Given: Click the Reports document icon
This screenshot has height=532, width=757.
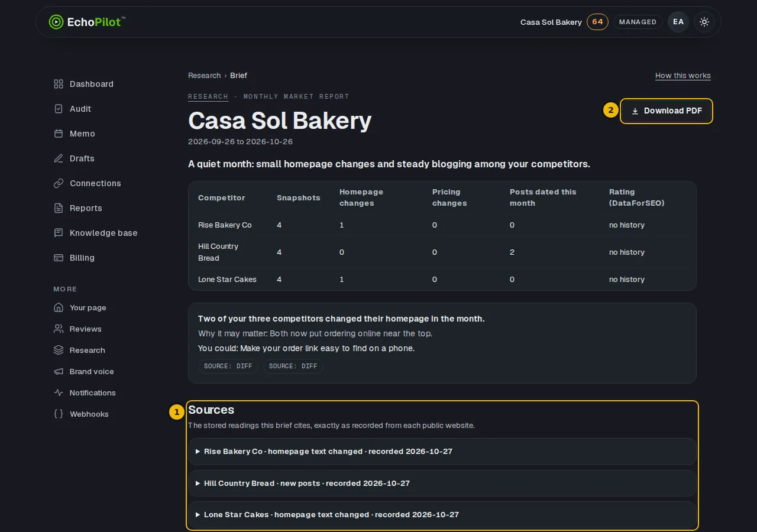Looking at the screenshot, I should click(59, 208).
